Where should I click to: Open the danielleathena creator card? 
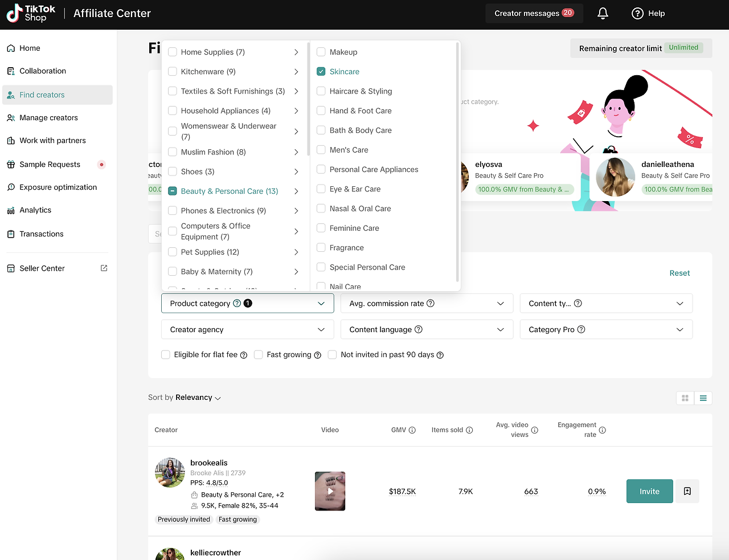pyautogui.click(x=651, y=177)
